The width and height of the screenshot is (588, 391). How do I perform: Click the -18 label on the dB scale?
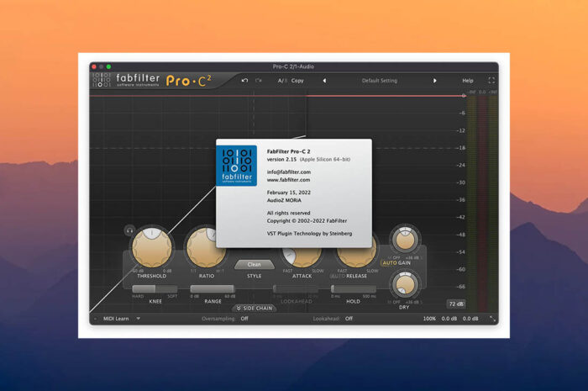click(461, 148)
